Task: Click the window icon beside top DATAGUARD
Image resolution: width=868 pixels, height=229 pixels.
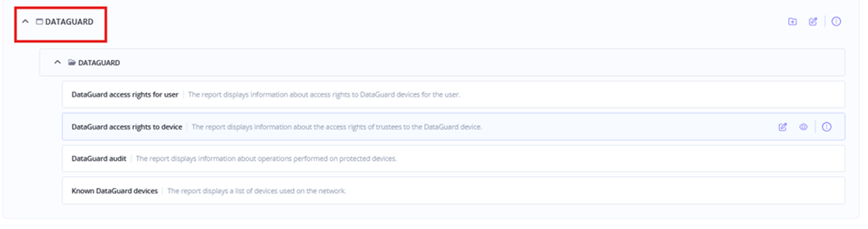Action: [x=39, y=22]
